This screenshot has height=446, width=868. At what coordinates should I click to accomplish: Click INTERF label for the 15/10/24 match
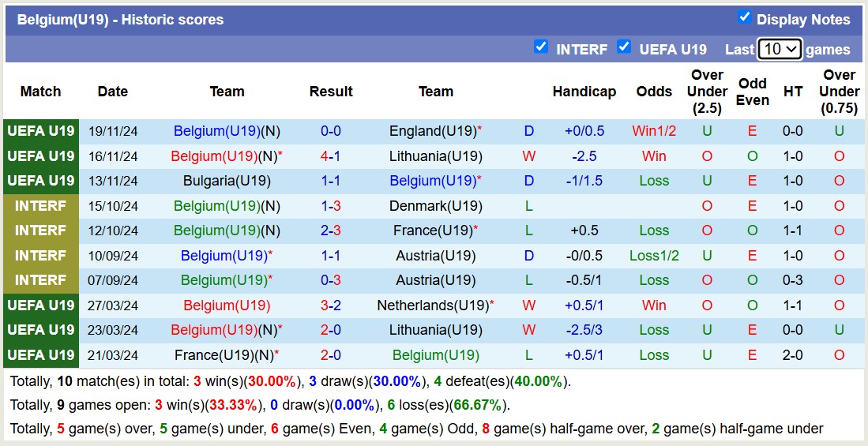[41, 206]
